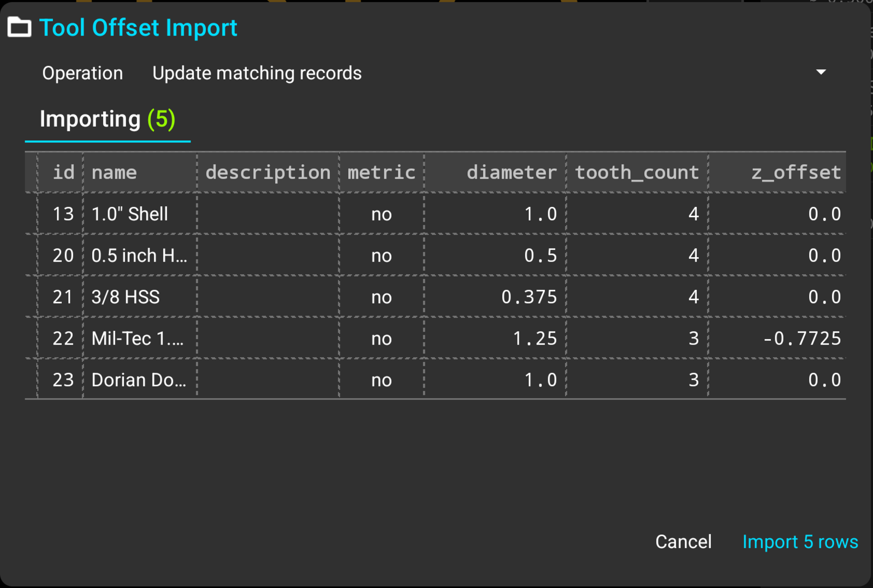The image size is (873, 588).
Task: Click the -0.7725 z_offset cell
Action: 777,338
